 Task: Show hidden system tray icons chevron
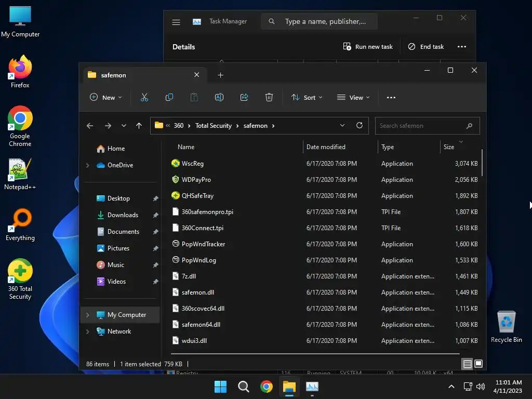[451, 387]
